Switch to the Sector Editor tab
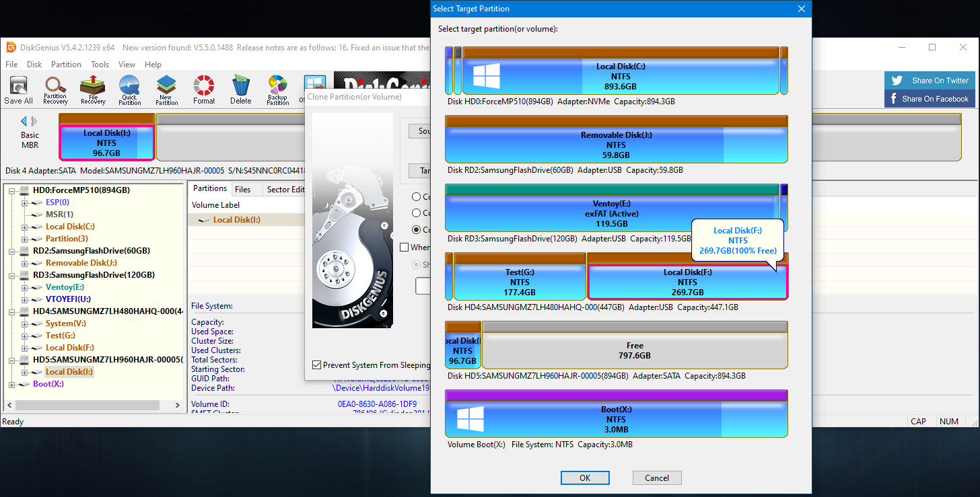Image resolution: width=980 pixels, height=497 pixels. [x=285, y=190]
